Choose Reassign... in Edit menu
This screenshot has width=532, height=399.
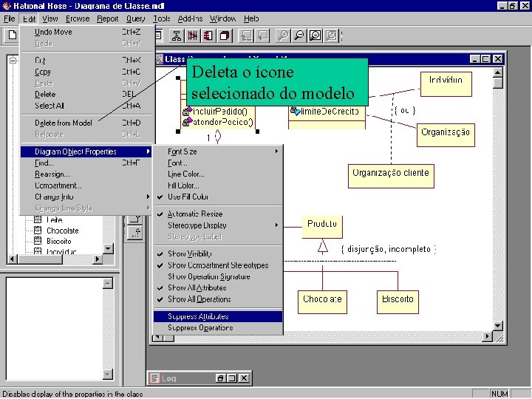[x=86, y=174]
